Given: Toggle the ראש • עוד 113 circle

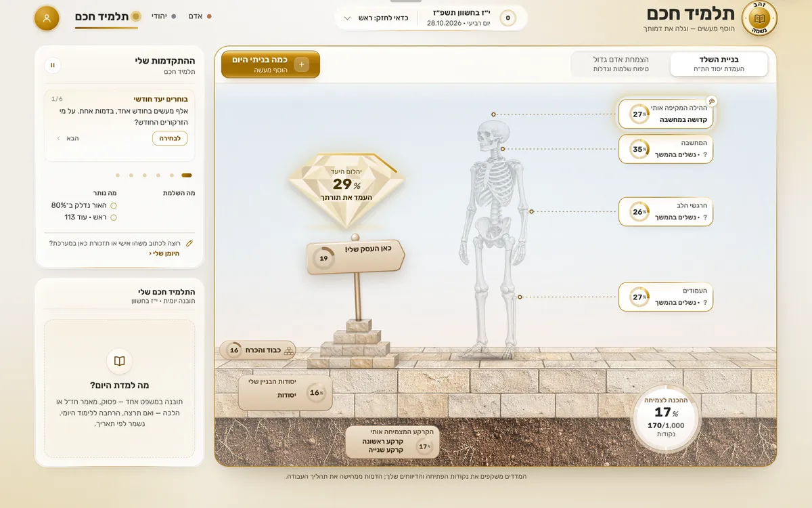Looking at the screenshot, I should pyautogui.click(x=113, y=217).
